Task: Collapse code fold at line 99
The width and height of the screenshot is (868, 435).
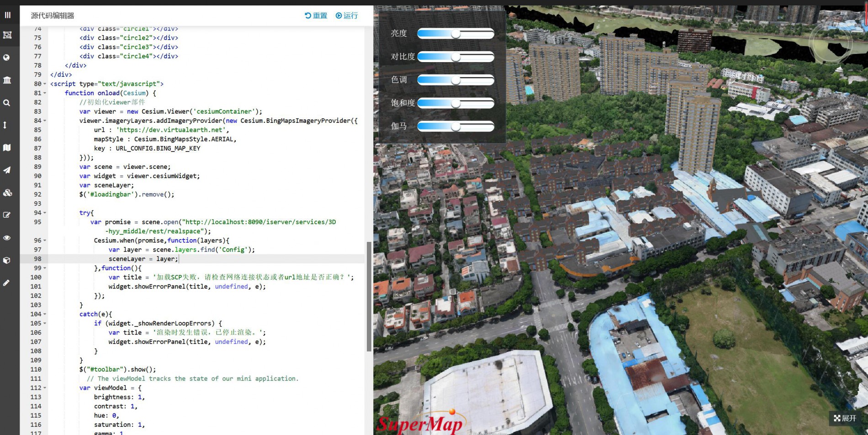Action: coord(45,268)
